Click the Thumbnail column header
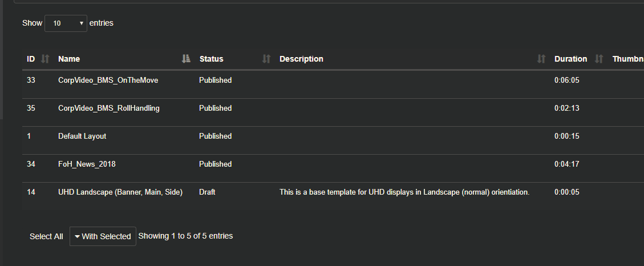 coord(628,59)
